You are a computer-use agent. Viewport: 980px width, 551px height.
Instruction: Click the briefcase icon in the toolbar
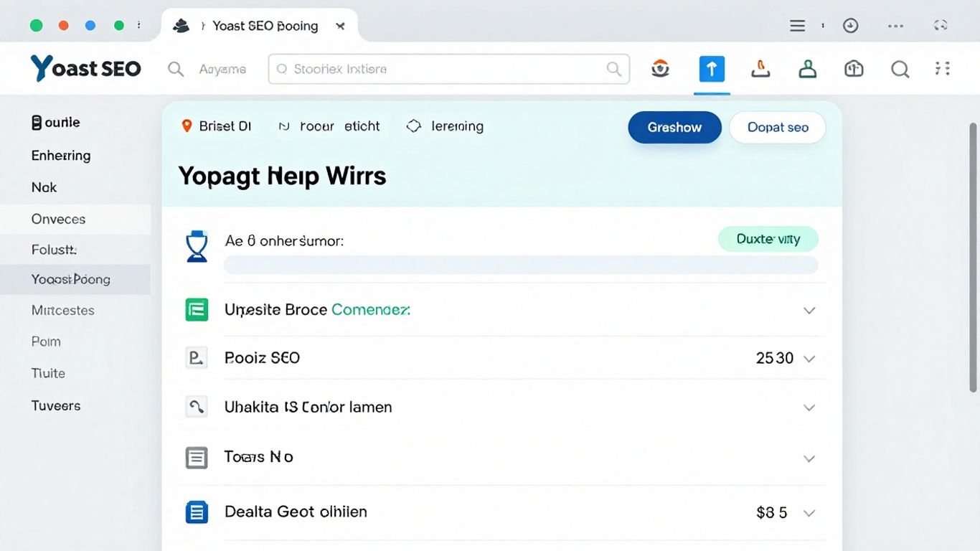pos(853,68)
